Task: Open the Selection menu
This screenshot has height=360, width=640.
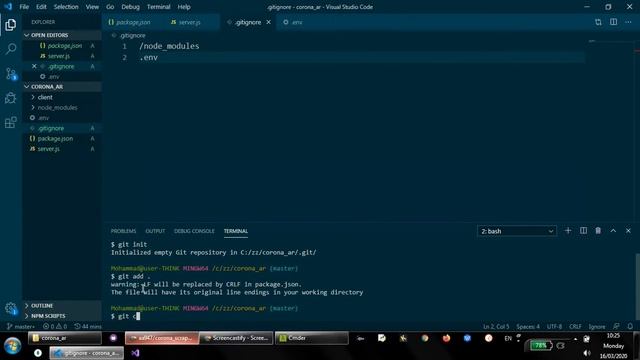Action: [x=66, y=7]
